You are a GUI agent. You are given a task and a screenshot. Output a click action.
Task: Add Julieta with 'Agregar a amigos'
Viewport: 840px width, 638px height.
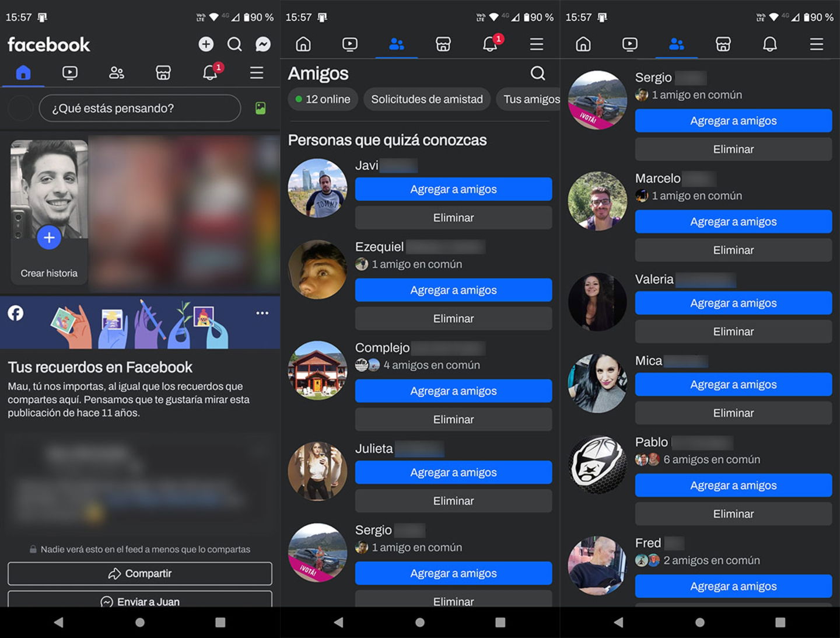pos(453,472)
